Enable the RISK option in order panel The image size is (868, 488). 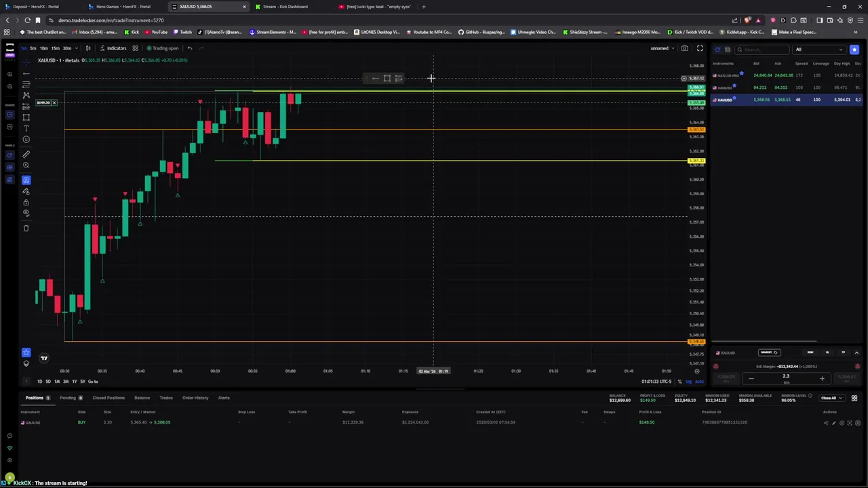[810, 352]
